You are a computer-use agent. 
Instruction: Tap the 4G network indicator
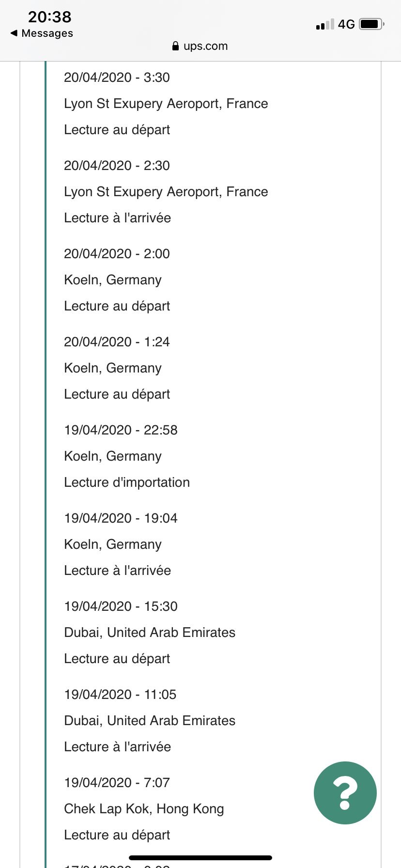click(346, 24)
